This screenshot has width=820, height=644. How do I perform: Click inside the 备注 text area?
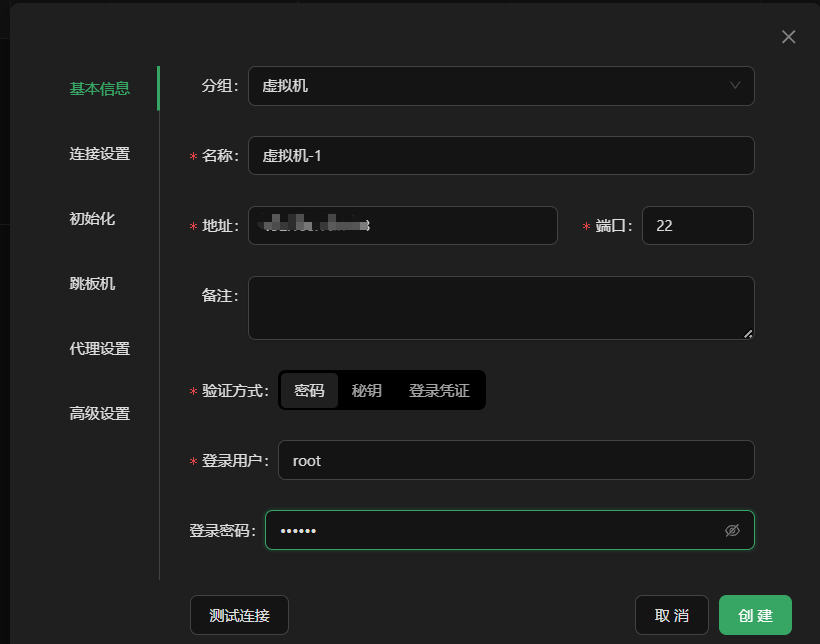(x=500, y=305)
